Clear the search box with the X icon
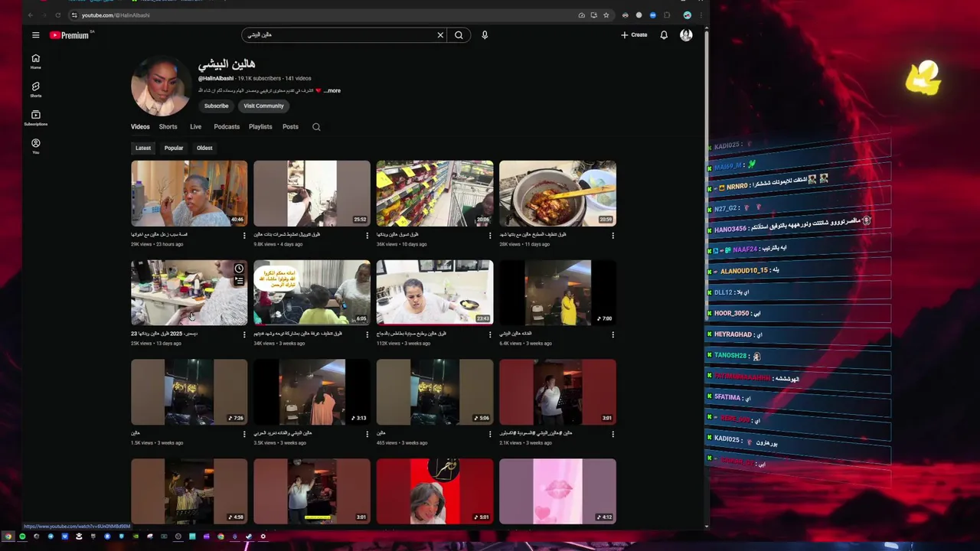The width and height of the screenshot is (980, 551). click(x=440, y=34)
